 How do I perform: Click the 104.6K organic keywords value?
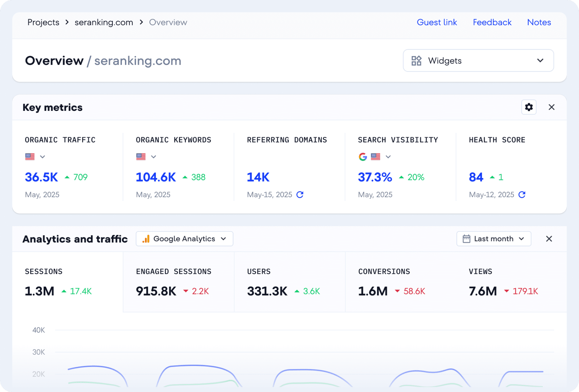coord(156,177)
